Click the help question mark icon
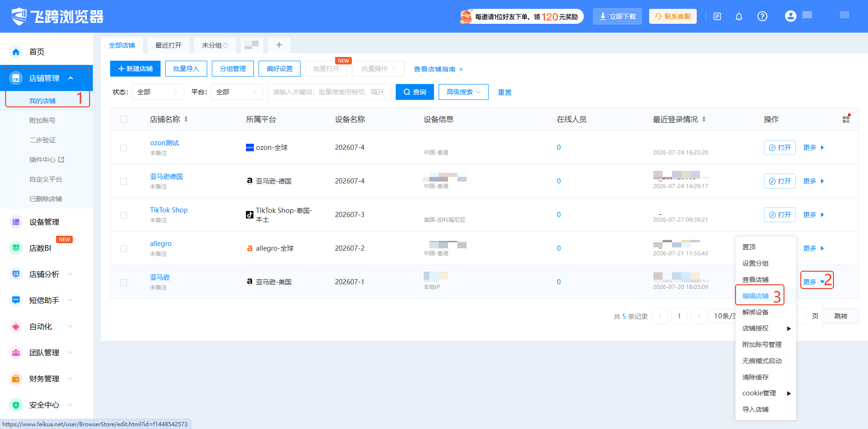This screenshot has width=868, height=429. tap(762, 17)
